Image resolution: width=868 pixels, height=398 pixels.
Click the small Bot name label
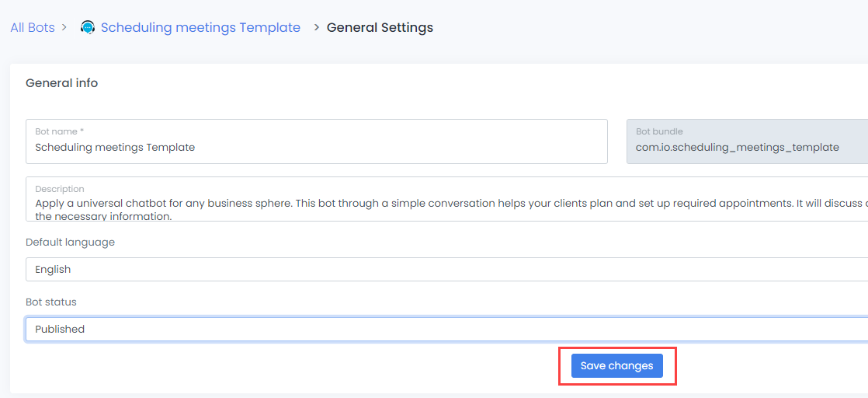pyautogui.click(x=56, y=132)
